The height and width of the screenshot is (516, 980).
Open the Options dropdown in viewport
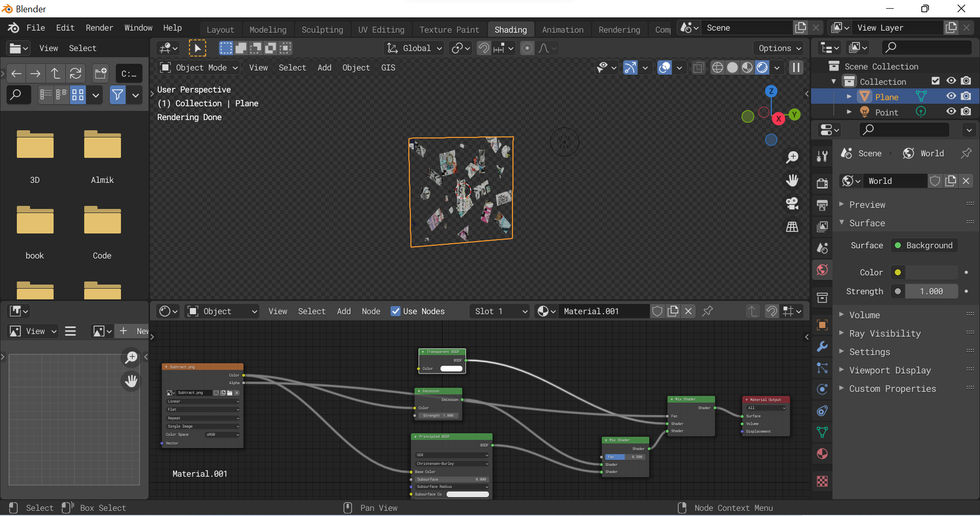coord(779,48)
